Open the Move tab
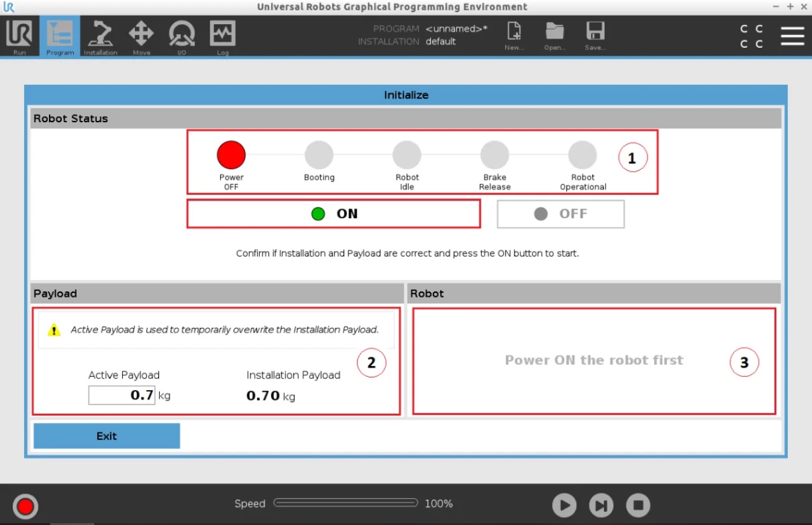This screenshot has height=525, width=812. pos(141,37)
